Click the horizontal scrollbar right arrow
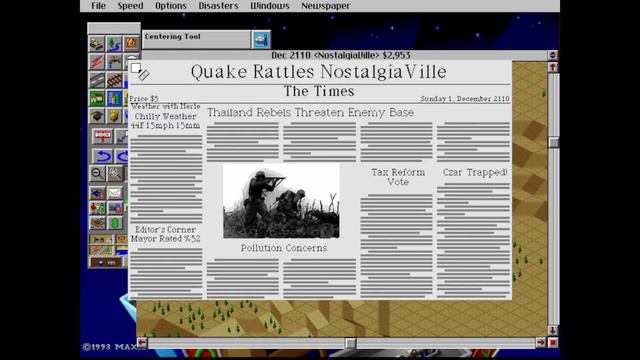640x360 pixels. point(541,343)
